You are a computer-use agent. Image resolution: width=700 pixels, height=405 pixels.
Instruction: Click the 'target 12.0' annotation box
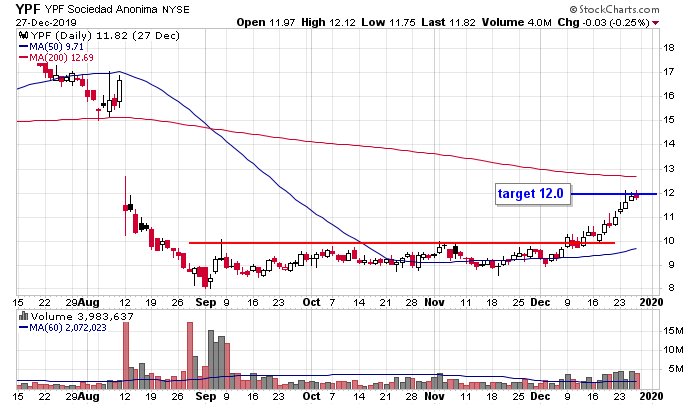(533, 194)
